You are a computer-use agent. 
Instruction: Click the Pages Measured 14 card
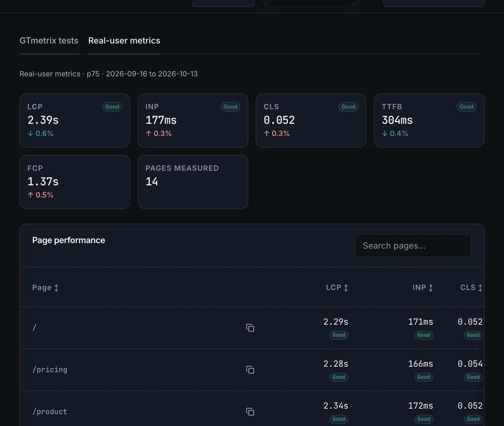point(193,182)
